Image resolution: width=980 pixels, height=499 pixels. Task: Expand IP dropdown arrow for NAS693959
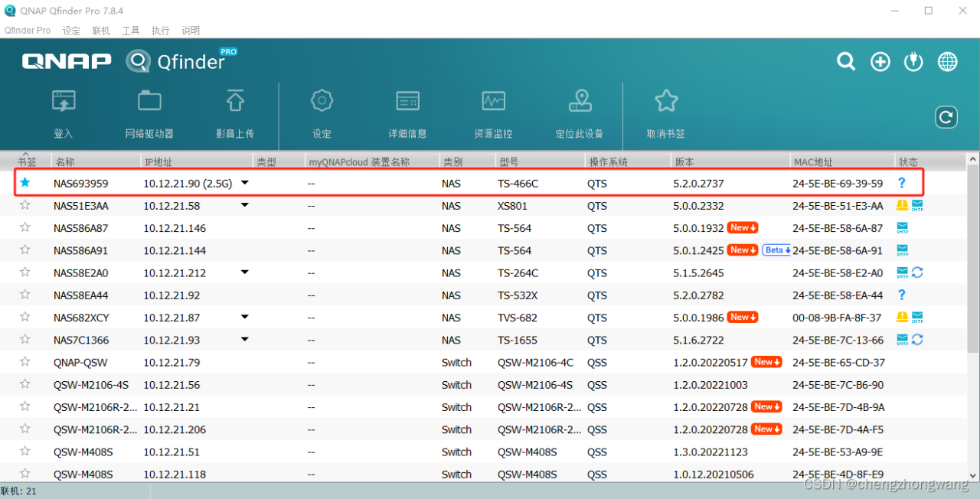(x=245, y=183)
